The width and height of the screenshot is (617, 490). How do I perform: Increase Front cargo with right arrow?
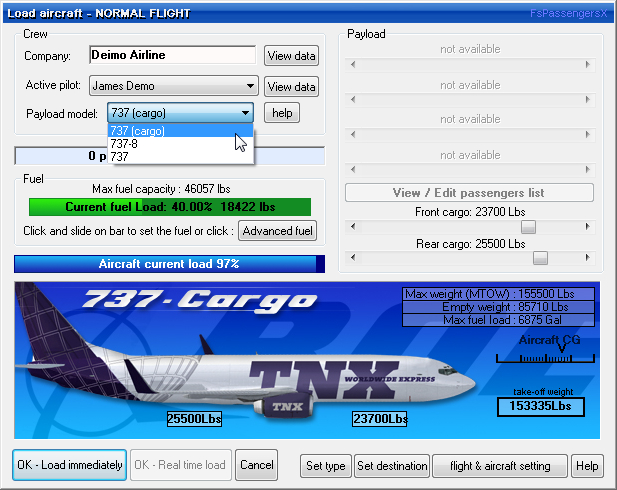[587, 226]
